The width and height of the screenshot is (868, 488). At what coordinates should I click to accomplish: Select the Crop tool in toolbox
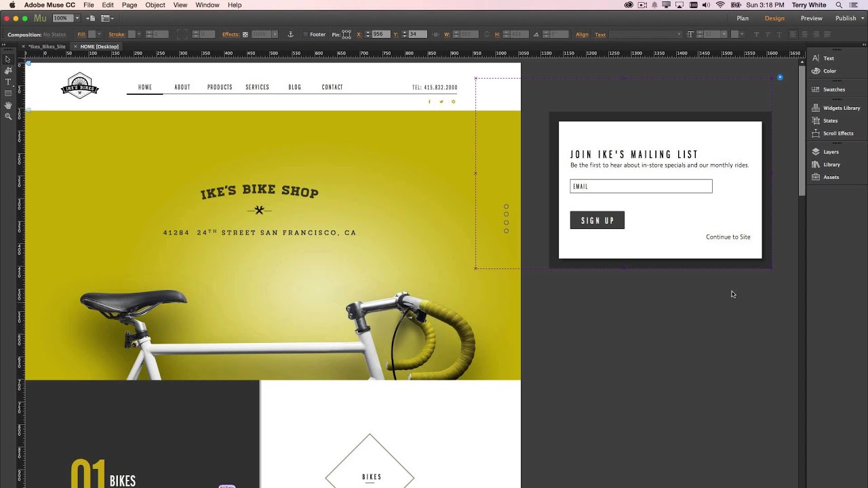8,70
